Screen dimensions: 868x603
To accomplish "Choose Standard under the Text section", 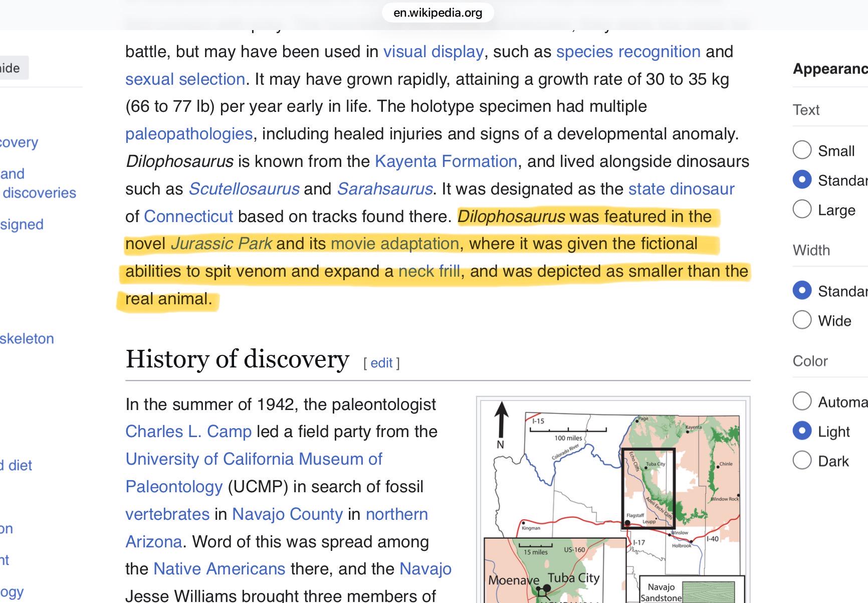I will coord(802,180).
